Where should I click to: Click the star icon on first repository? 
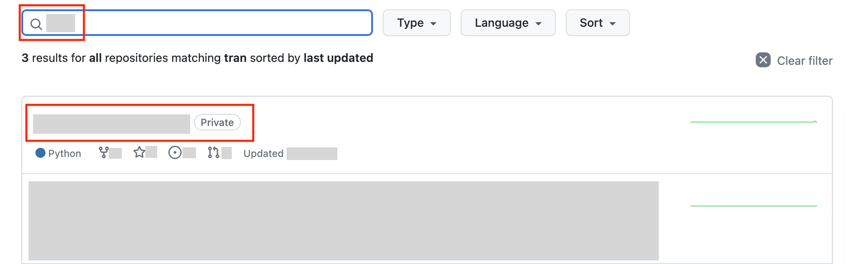[x=139, y=152]
